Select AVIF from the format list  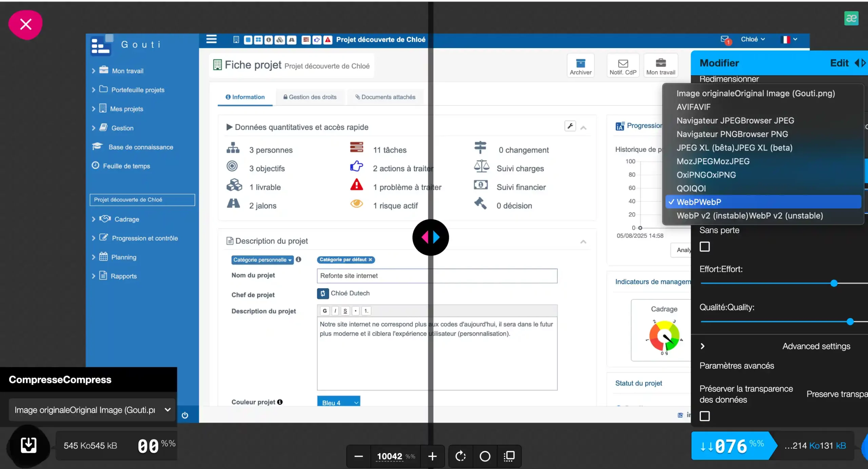[693, 107]
